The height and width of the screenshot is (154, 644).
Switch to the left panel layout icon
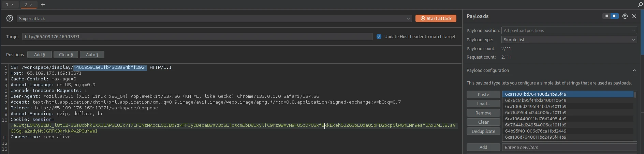[606, 16]
